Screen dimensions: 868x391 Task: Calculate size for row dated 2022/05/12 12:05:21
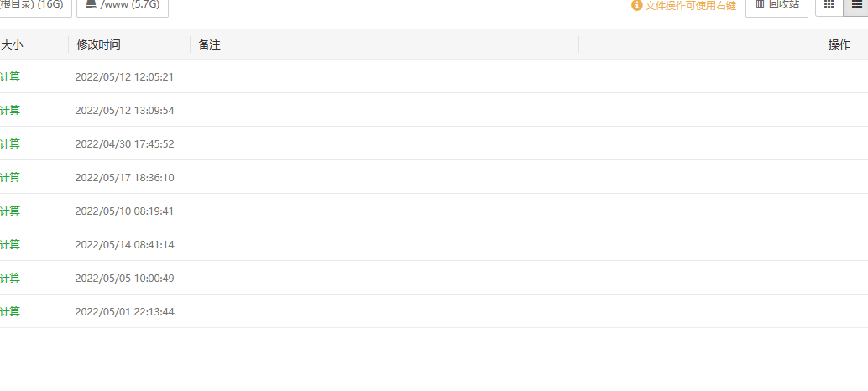9,77
